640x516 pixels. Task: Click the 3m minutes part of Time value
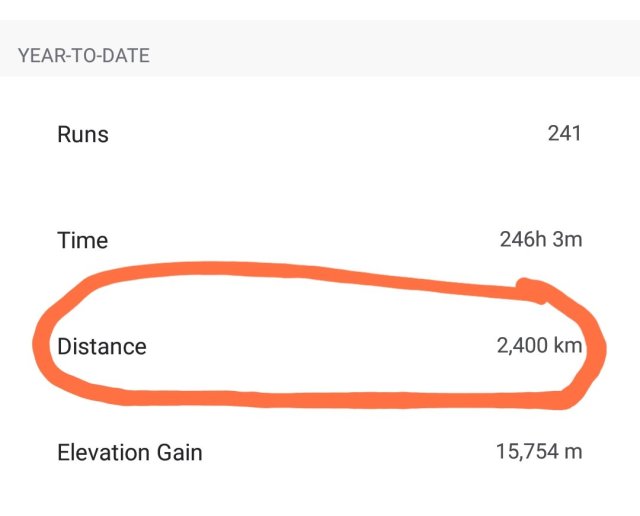coord(568,240)
